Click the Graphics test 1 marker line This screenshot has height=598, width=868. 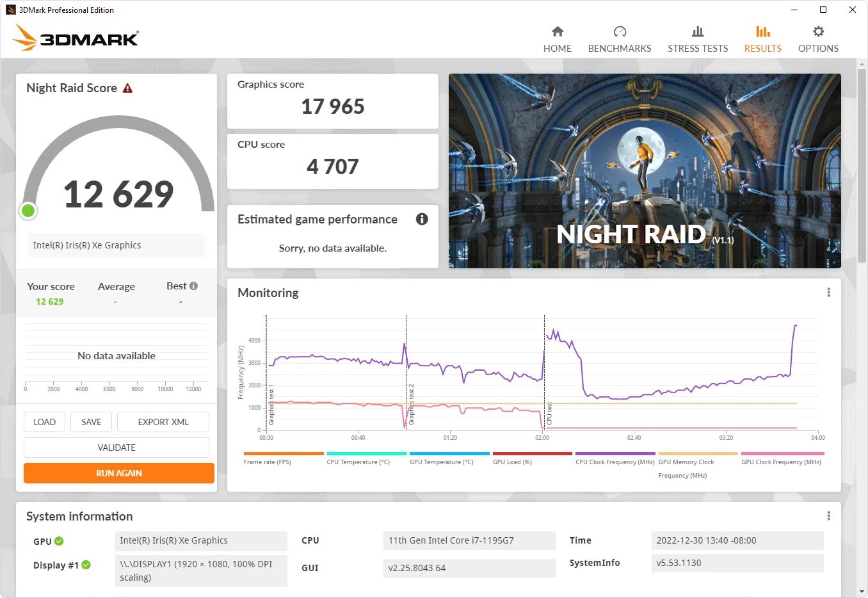[266, 372]
